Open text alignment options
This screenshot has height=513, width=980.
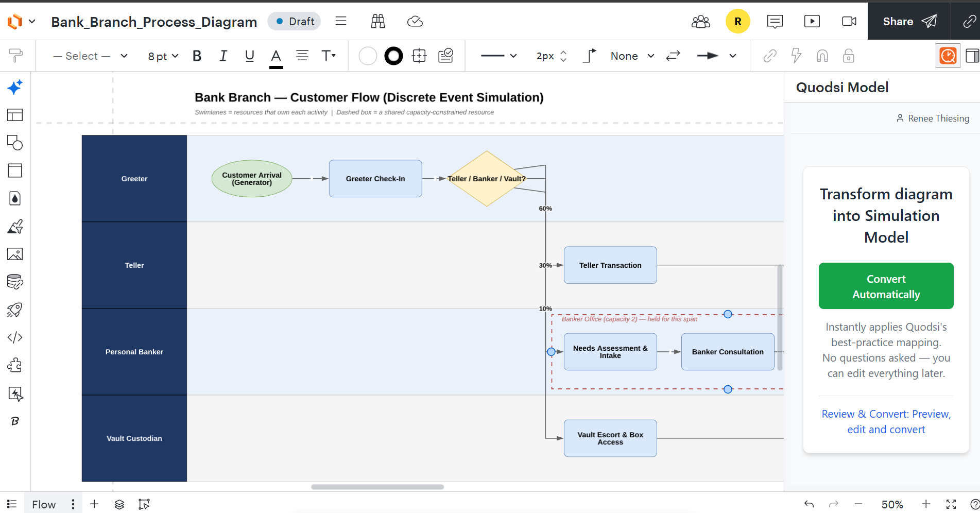click(302, 56)
